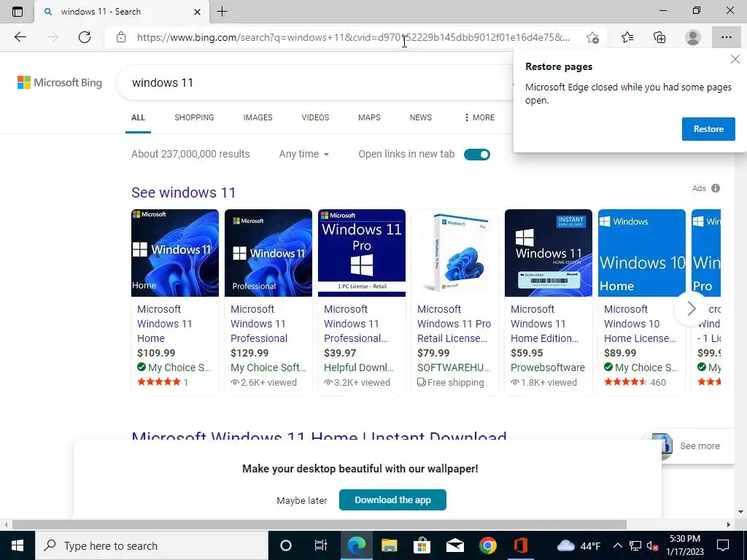The image size is (747, 560).
Task: Click the horizontal scrollbar right arrow
Action: coord(729,524)
